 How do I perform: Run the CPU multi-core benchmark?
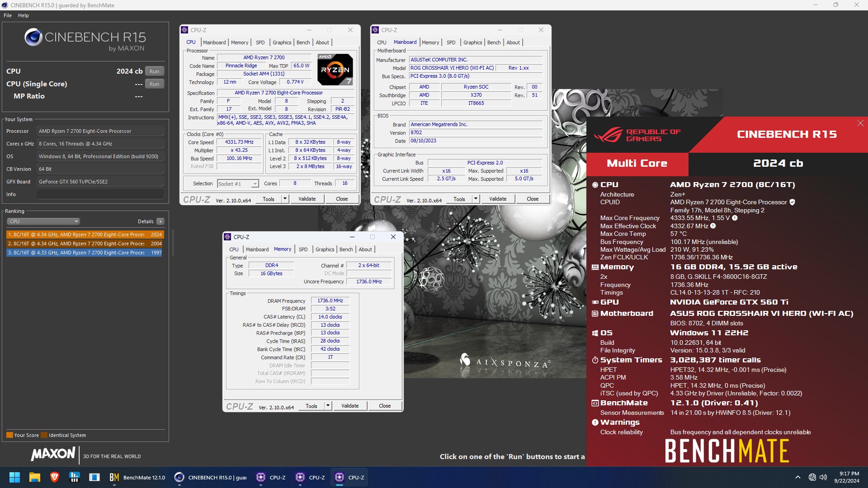pyautogui.click(x=155, y=71)
